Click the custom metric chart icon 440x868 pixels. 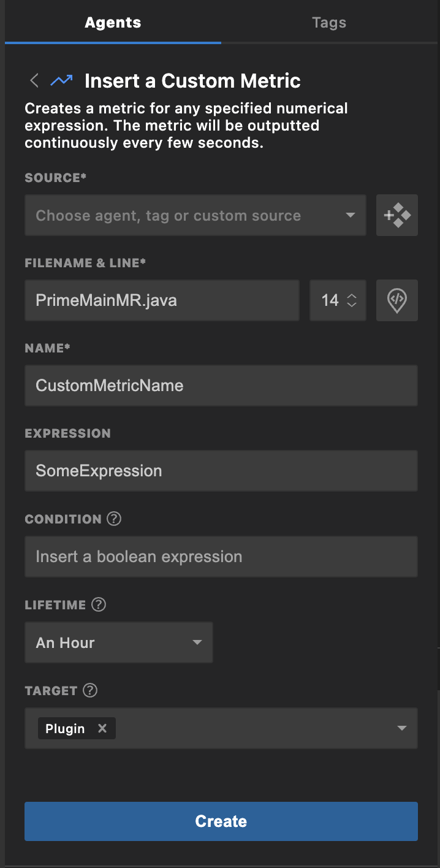tap(61, 80)
